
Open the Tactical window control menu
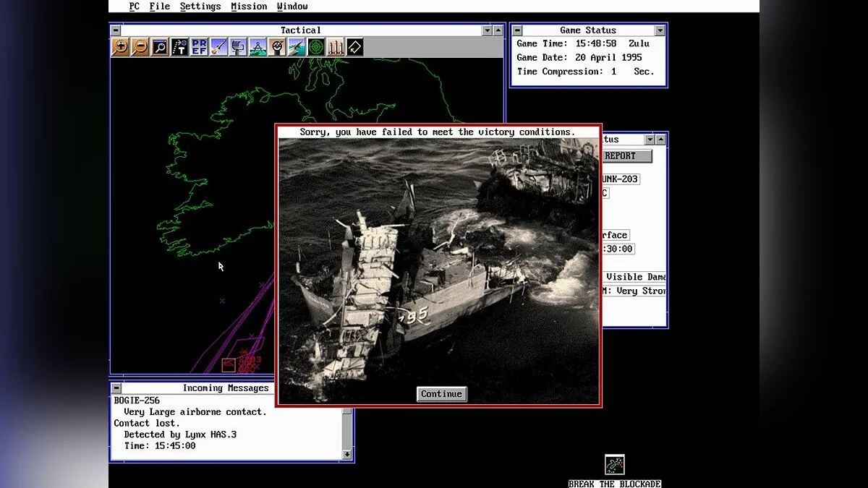click(x=115, y=30)
